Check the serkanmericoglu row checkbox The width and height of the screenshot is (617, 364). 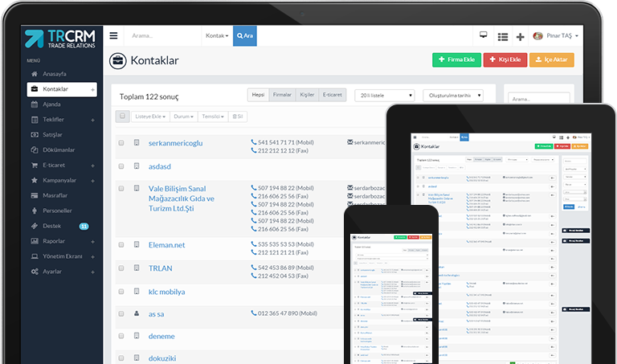click(x=121, y=143)
